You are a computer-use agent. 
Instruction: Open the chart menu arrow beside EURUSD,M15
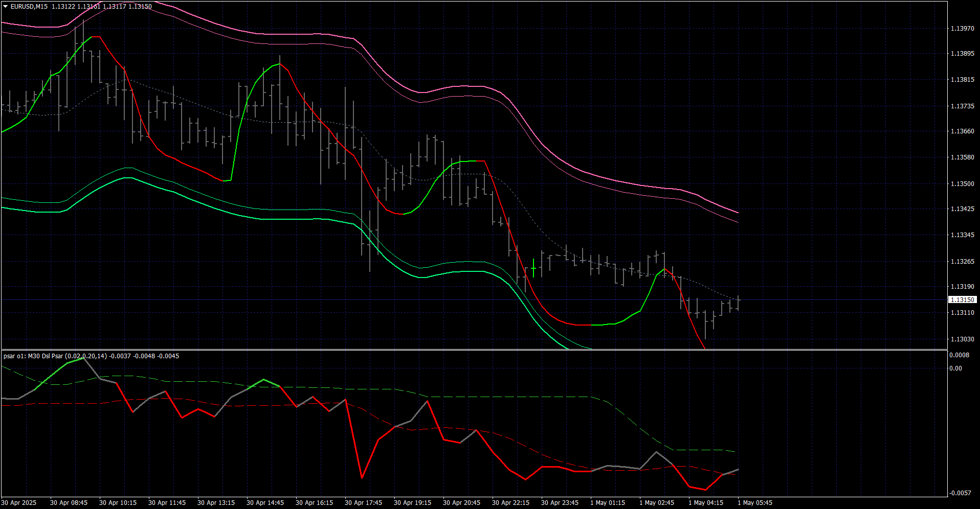click(6, 7)
